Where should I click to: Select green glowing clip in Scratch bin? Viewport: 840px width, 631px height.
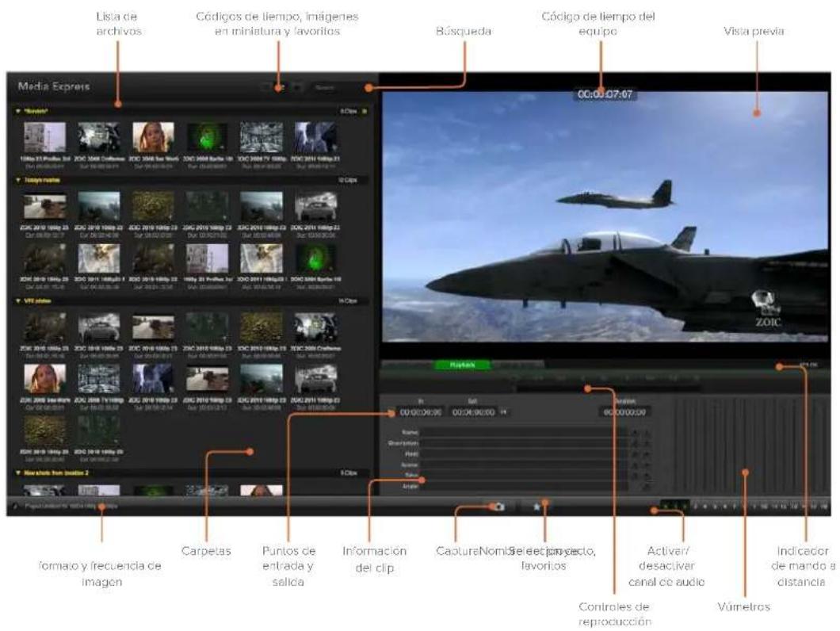208,137
